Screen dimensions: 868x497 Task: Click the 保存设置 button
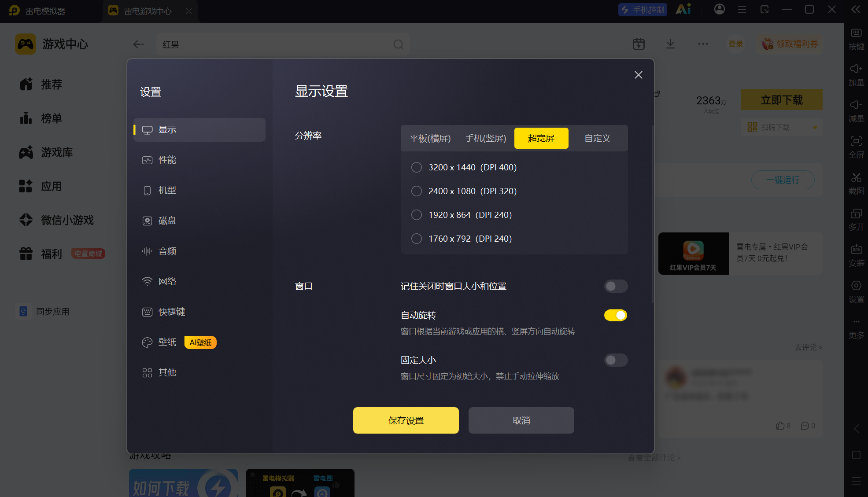[406, 420]
